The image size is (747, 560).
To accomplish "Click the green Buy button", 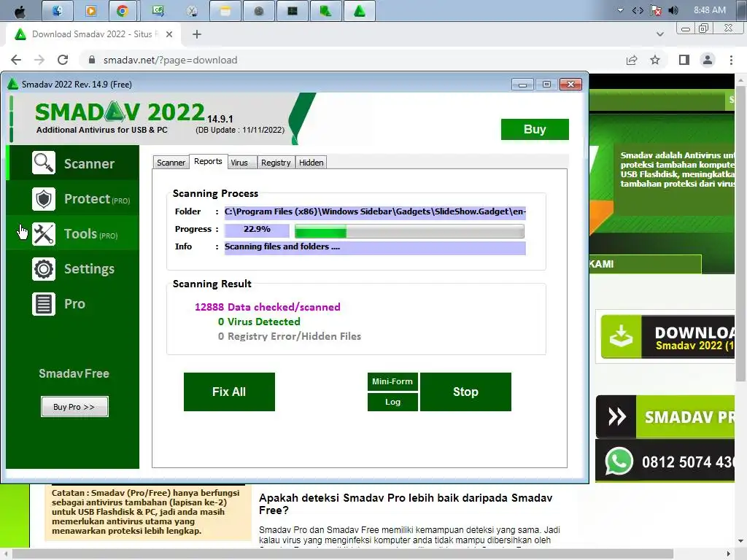I will 535,129.
